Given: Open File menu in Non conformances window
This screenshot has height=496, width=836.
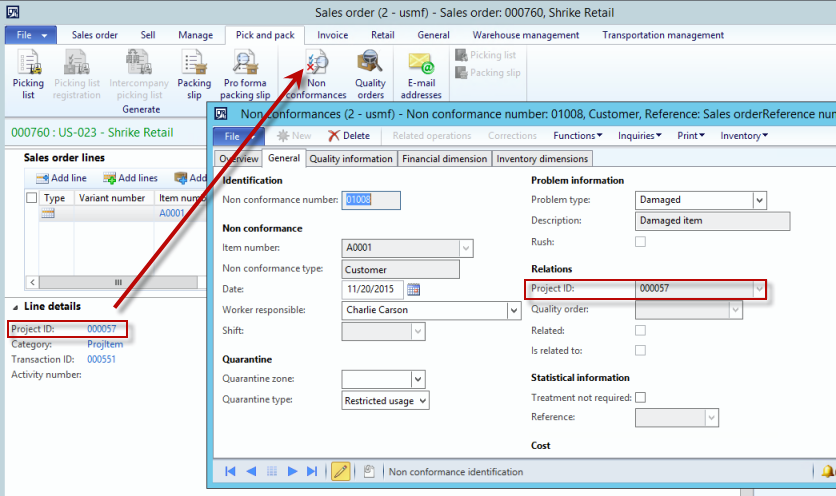Looking at the screenshot, I should point(238,136).
